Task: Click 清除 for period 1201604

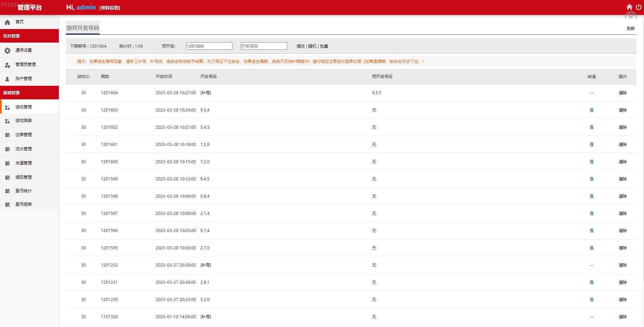Action: pos(622,93)
